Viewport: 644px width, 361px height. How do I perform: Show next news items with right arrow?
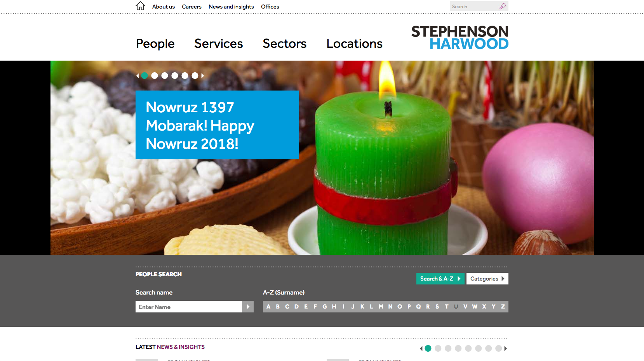tap(505, 349)
